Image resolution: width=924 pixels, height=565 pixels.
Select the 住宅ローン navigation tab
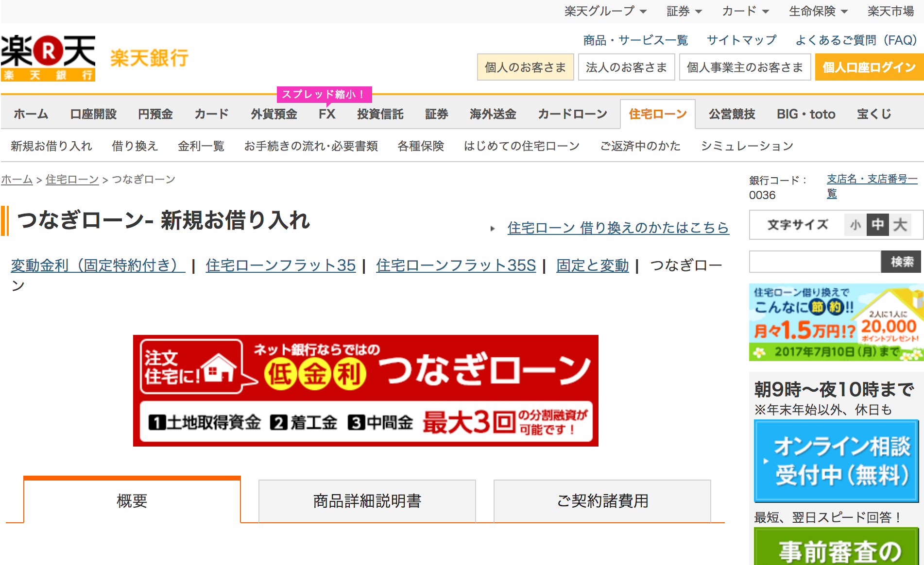tap(658, 114)
